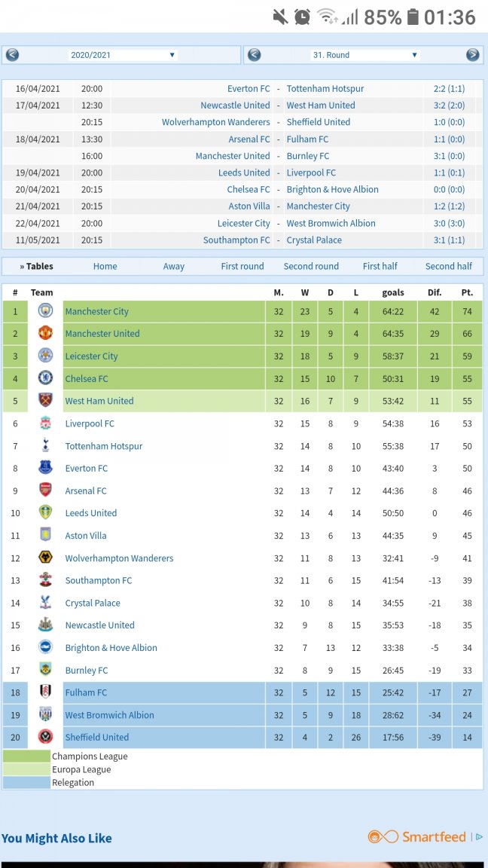Switch to the Home table tab
Screen dimensions: 488x868
click(x=105, y=266)
